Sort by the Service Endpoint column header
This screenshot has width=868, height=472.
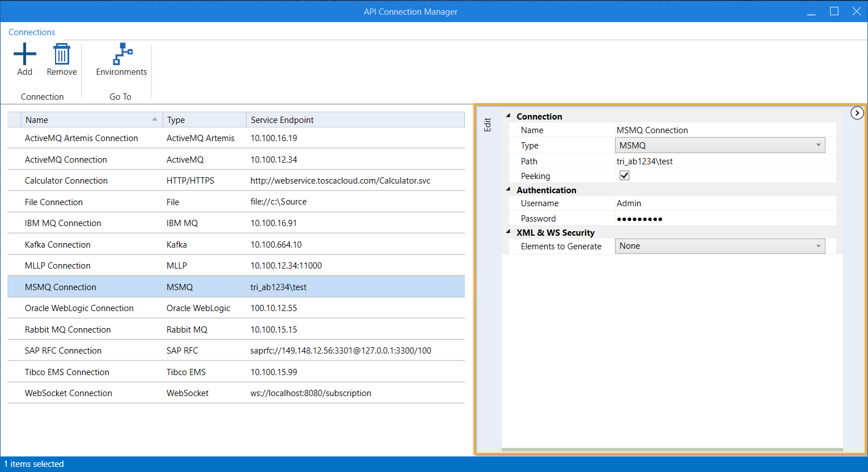click(354, 120)
